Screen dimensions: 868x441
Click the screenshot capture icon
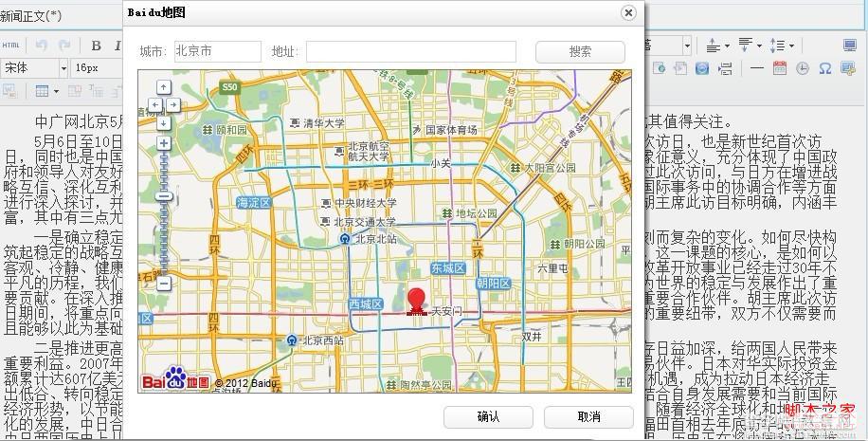(x=848, y=68)
